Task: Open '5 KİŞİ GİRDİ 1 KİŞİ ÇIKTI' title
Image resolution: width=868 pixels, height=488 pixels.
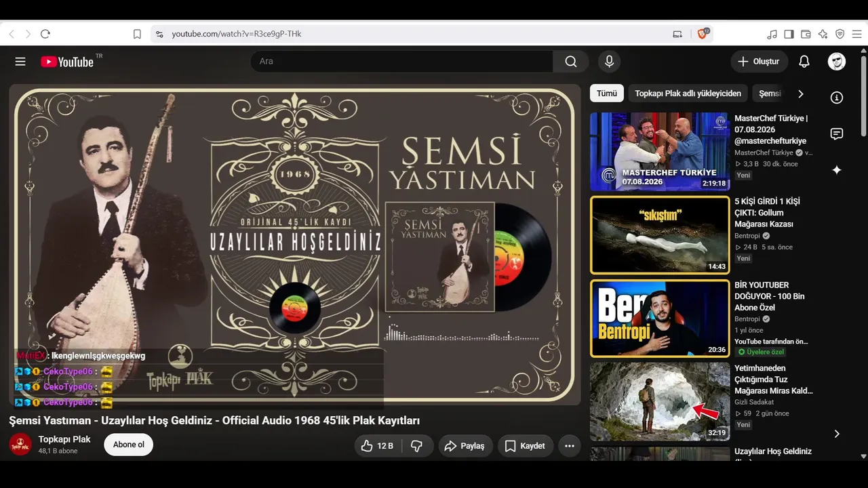Action: pos(767,213)
